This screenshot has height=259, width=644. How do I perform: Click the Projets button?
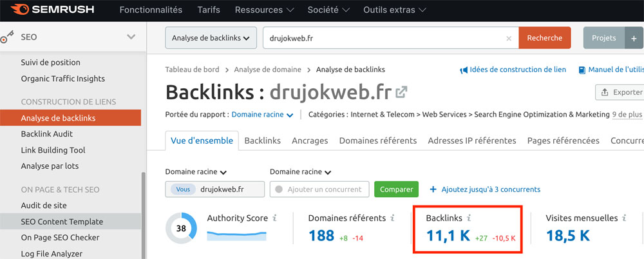[x=604, y=38]
